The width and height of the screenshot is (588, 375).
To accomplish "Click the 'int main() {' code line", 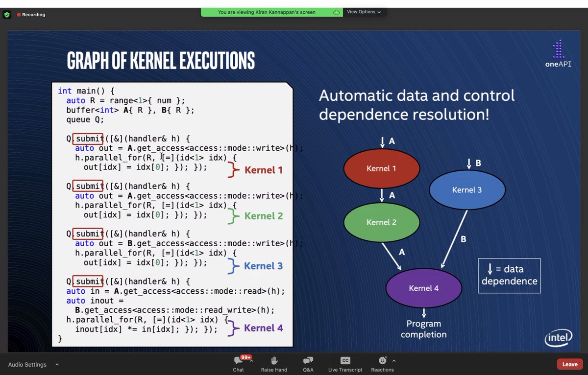I will (x=86, y=91).
